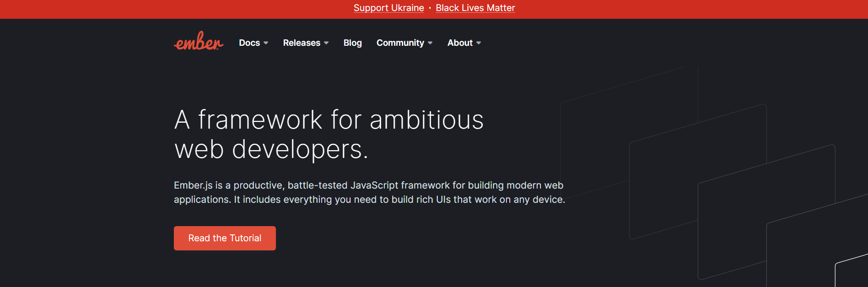Click the 'A framework for ambitious' heading line

(x=329, y=120)
